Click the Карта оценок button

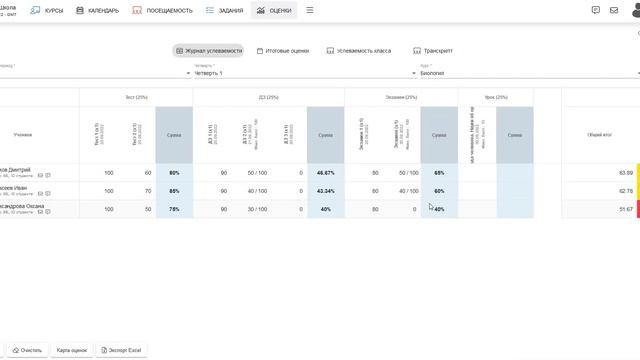[72, 350]
